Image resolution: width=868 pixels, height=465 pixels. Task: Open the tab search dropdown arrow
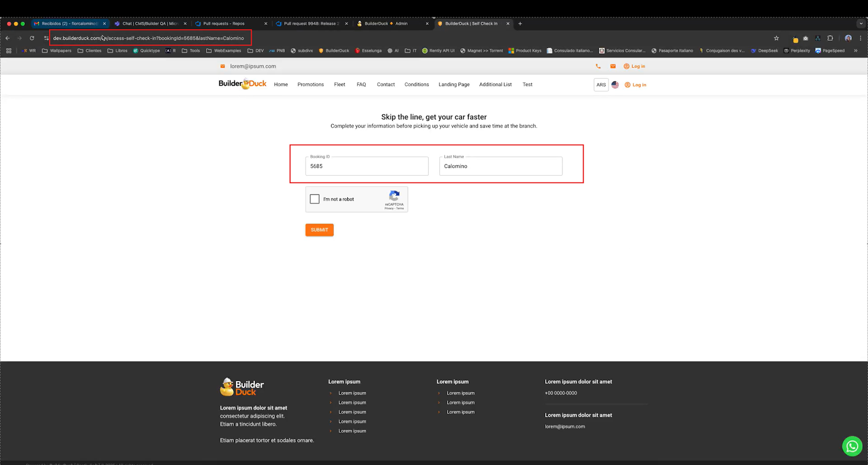point(860,24)
